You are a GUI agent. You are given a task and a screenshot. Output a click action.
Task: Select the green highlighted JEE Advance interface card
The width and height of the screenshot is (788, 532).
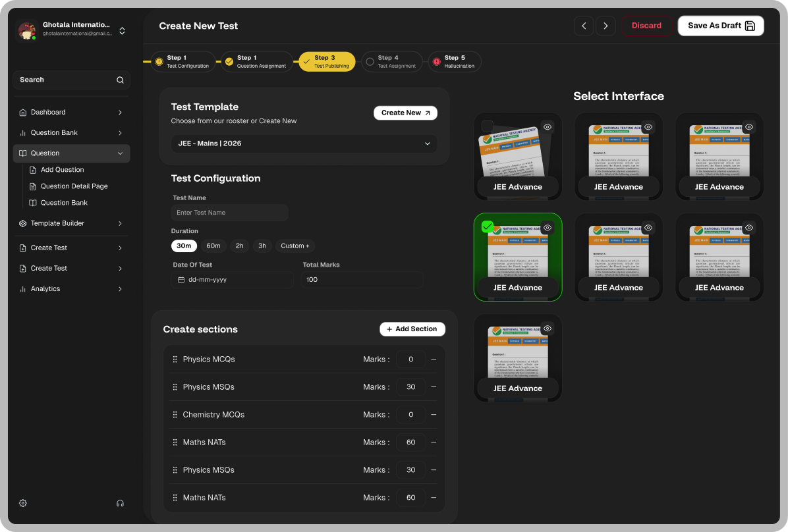coord(518,257)
